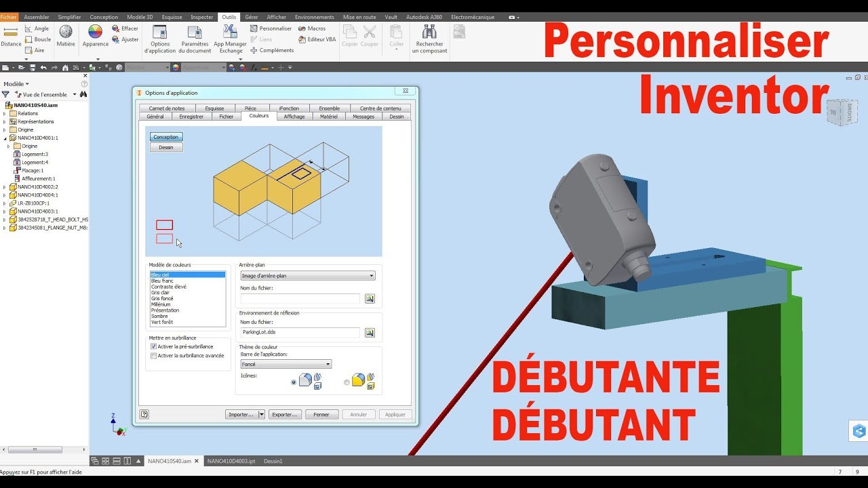Open dialog help question mark button
Screen dimensions: 868x488
[144, 414]
